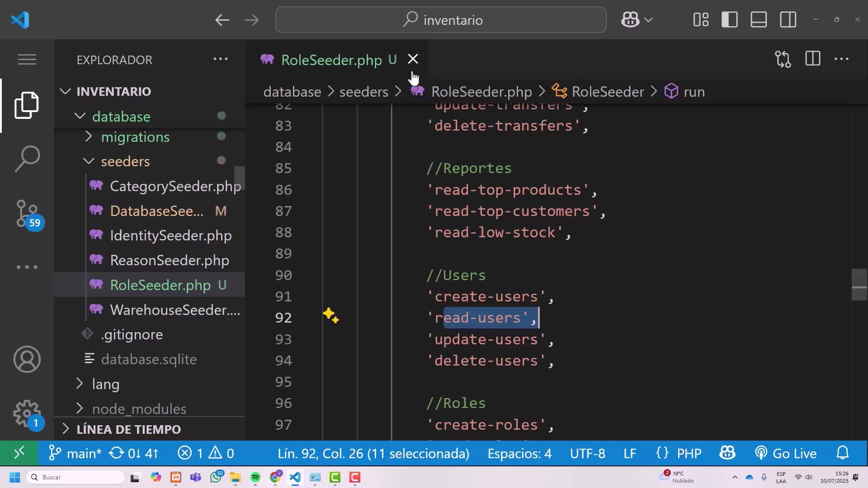Expand the lang folder
This screenshot has height=488, width=868.
point(80,384)
